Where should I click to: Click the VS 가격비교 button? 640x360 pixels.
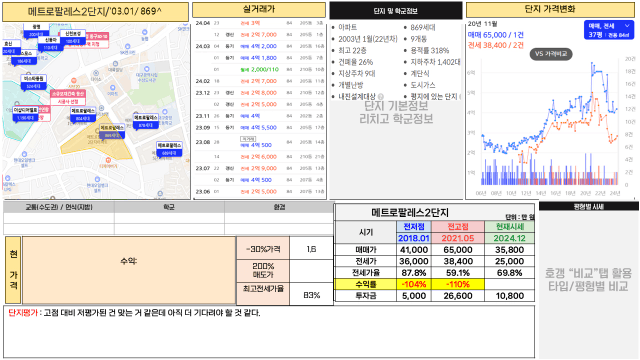551,54
